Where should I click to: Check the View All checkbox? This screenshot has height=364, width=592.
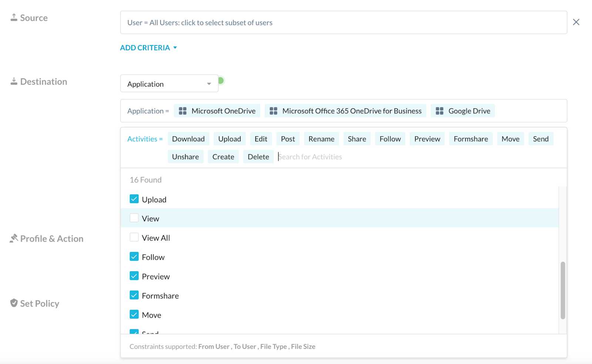[x=134, y=237]
